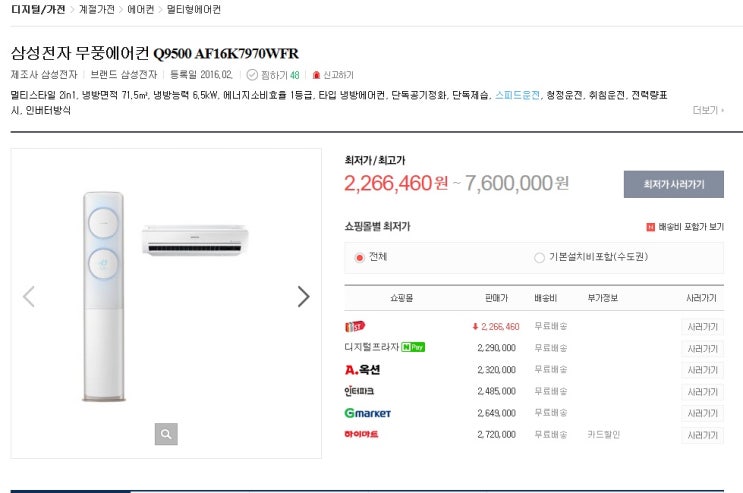The width and height of the screenshot is (743, 493).
Task: Click 사러가기 for the 2,485,000 인터파크 row
Action: pos(703,392)
